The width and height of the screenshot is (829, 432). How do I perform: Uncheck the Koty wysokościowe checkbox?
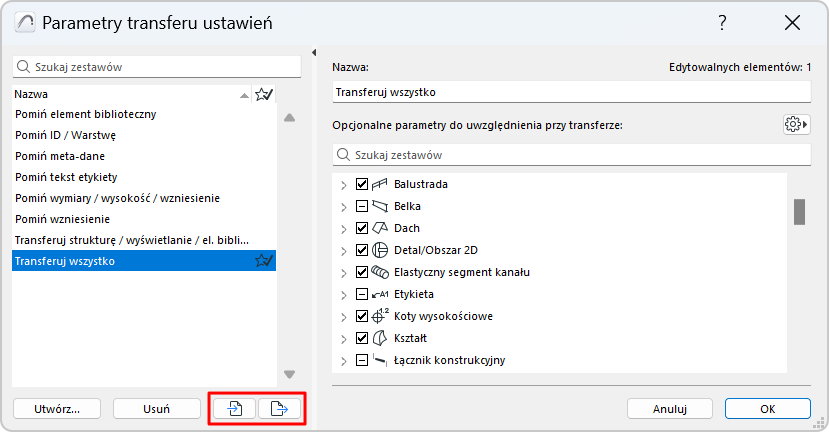pos(362,316)
